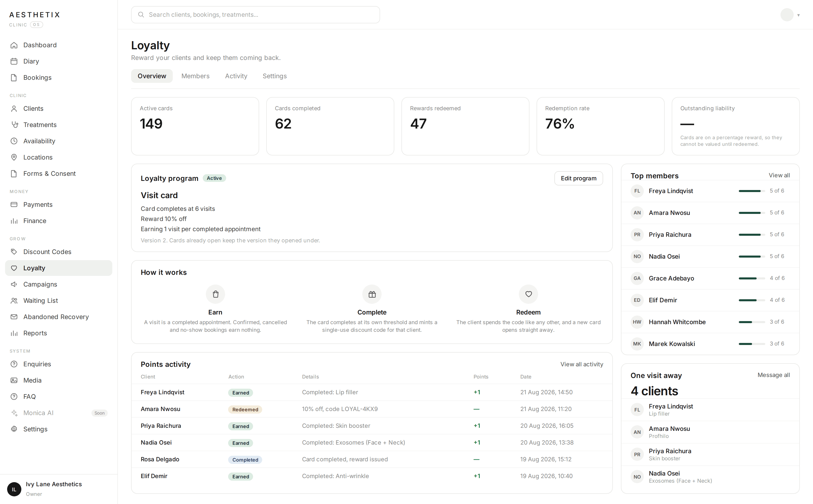Click the Diary calendar icon

(14, 61)
